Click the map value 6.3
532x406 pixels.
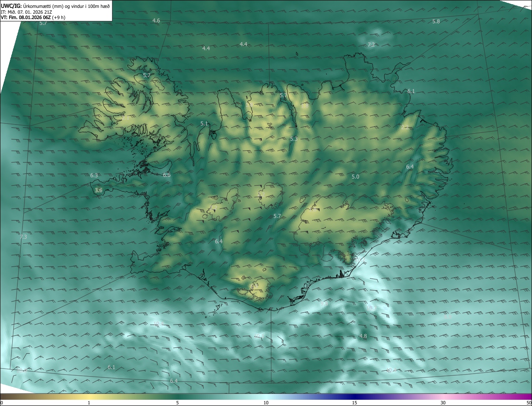click(94, 175)
